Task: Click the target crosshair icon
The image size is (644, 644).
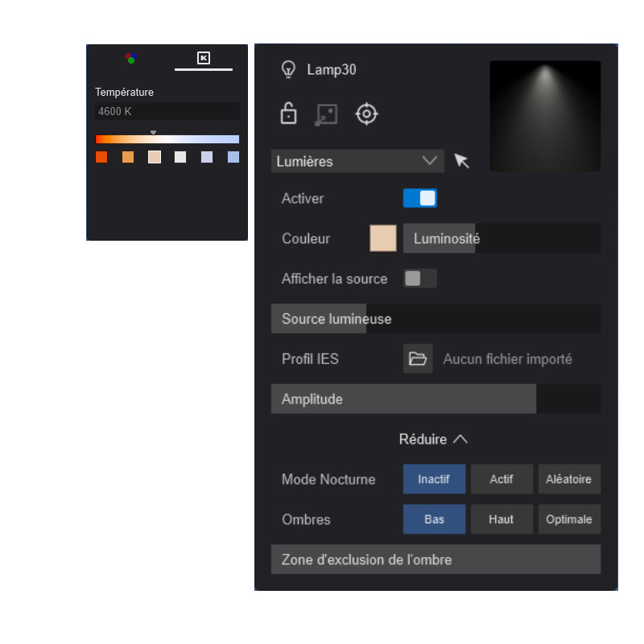Action: [x=366, y=114]
